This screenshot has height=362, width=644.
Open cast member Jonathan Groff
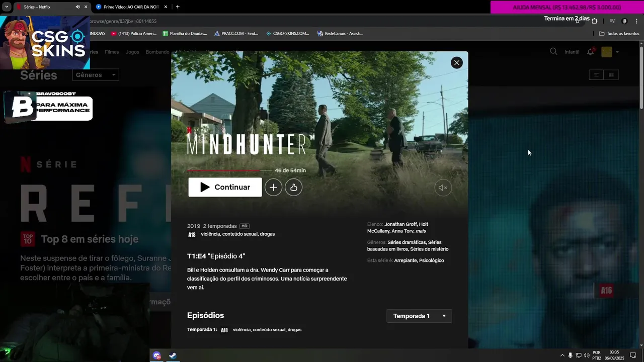400,224
